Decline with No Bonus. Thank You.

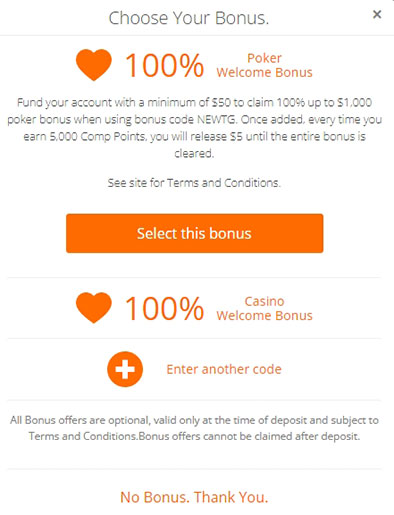coord(194,497)
